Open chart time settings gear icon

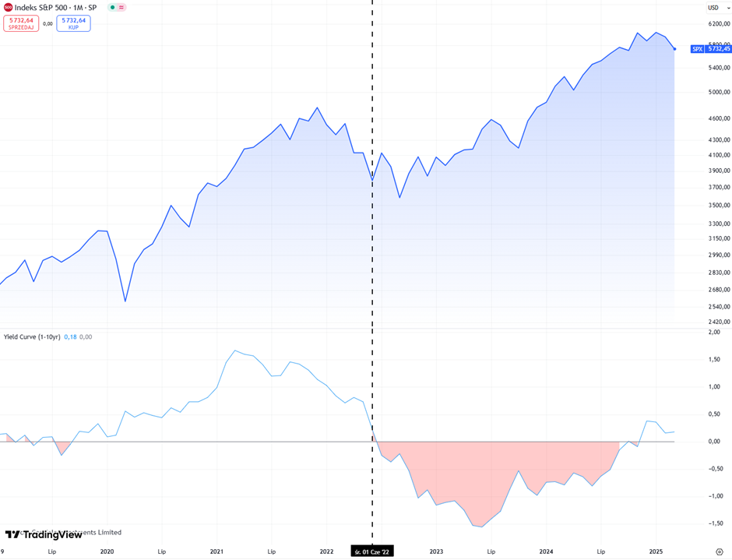[719, 551]
